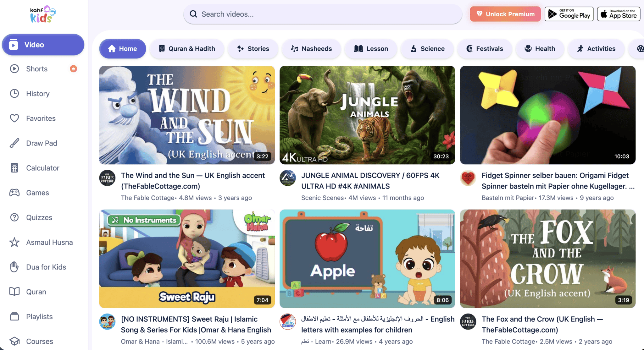Play the Jungle Animals video thumbnail
The width and height of the screenshot is (644, 350).
[367, 115]
